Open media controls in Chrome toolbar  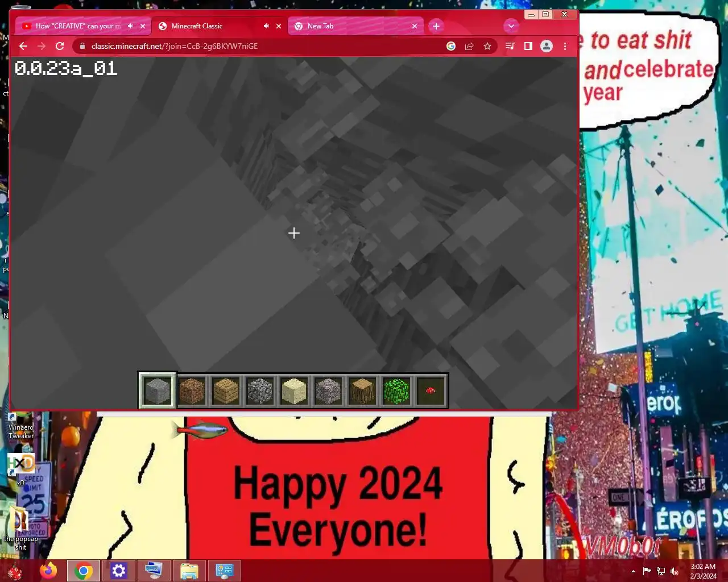pos(510,46)
